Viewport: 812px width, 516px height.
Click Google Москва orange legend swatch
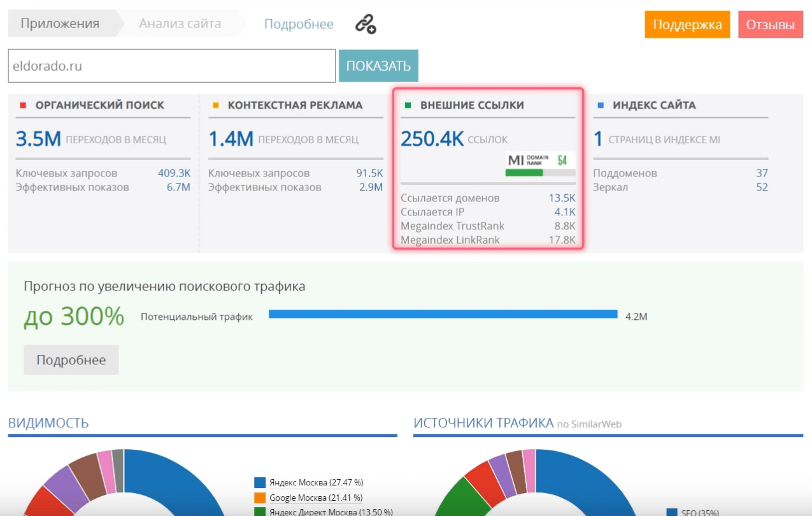[259, 498]
